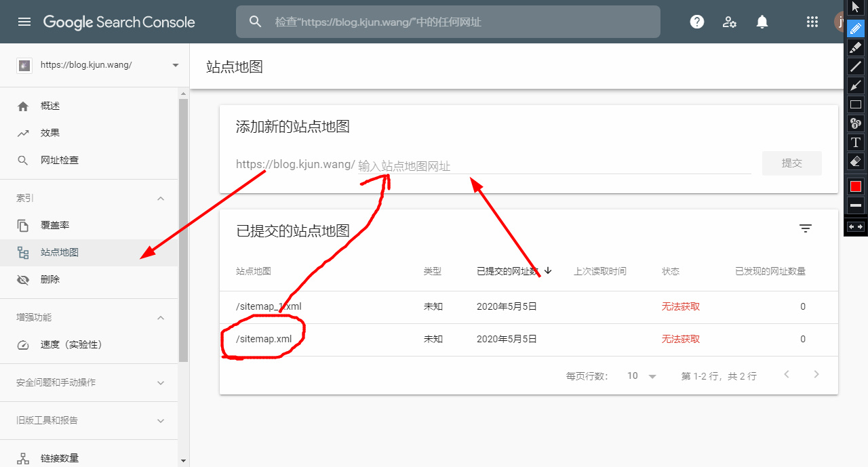
Task: Select the arrow drawing tool
Action: point(856,85)
